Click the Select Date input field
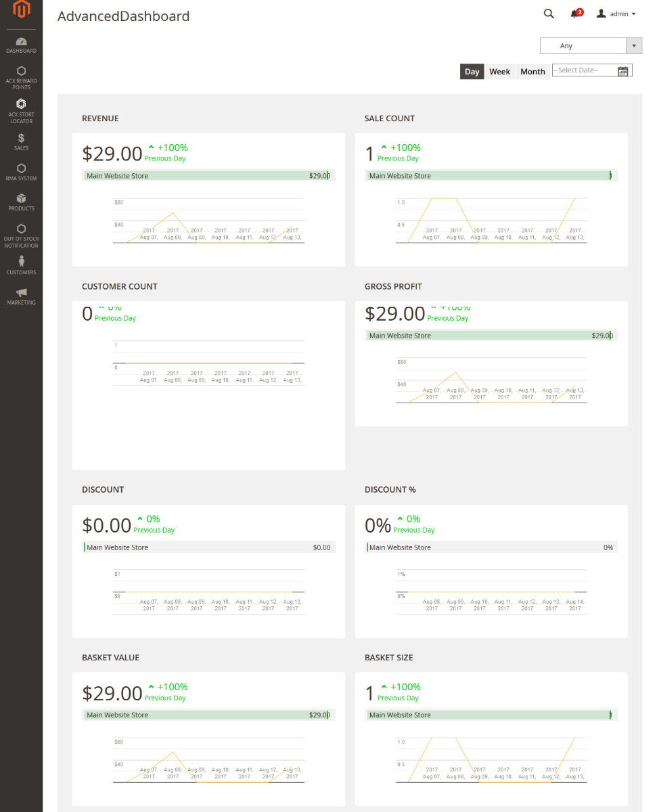657x812 pixels. (592, 70)
